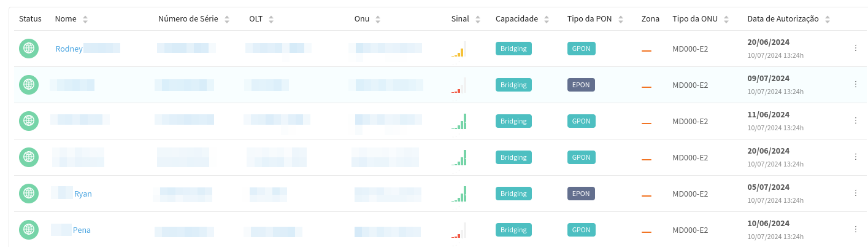Sort by Tipo da PON column
Image resolution: width=868 pixels, height=247 pixels.
pyautogui.click(x=621, y=20)
